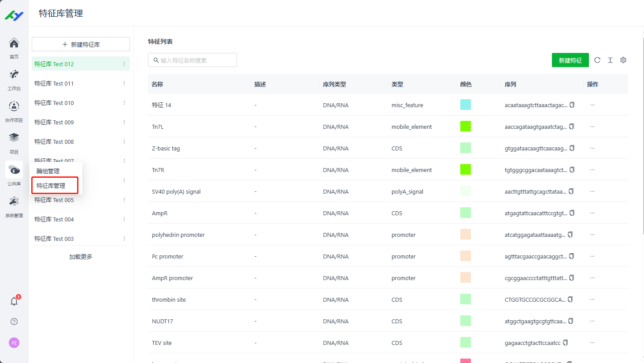The height and width of the screenshot is (363, 644).
Task: Click the color swatch for 特征 14
Action: (x=466, y=105)
